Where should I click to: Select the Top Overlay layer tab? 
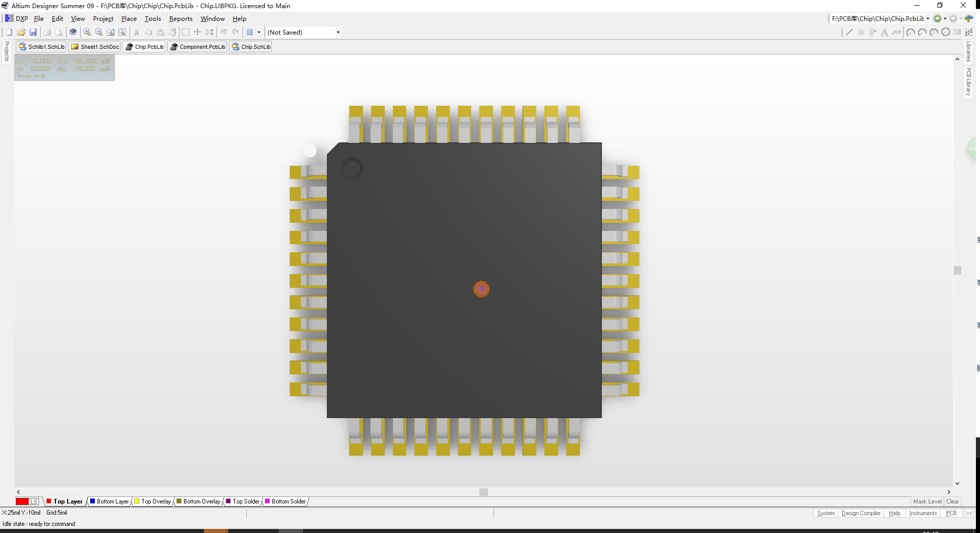(x=152, y=501)
